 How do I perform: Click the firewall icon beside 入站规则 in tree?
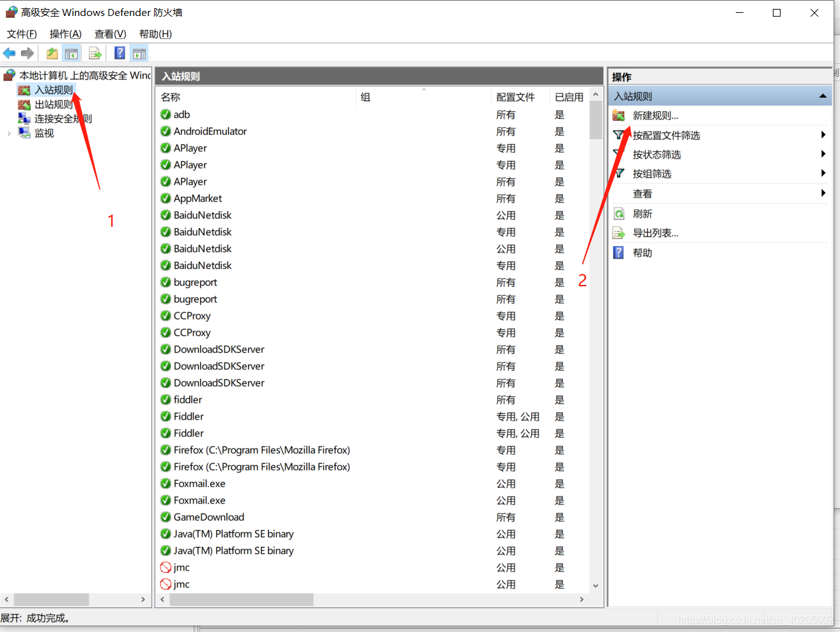click(24, 90)
